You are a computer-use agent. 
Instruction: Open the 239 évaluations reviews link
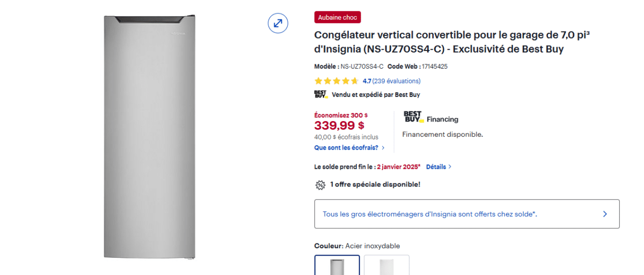click(397, 81)
